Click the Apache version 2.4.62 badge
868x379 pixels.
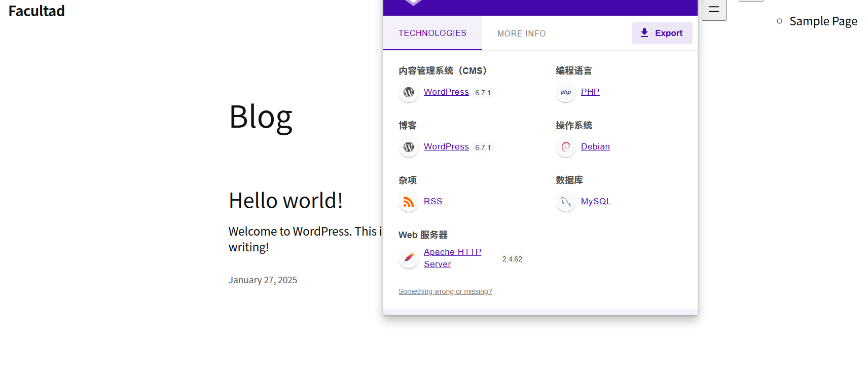[512, 259]
